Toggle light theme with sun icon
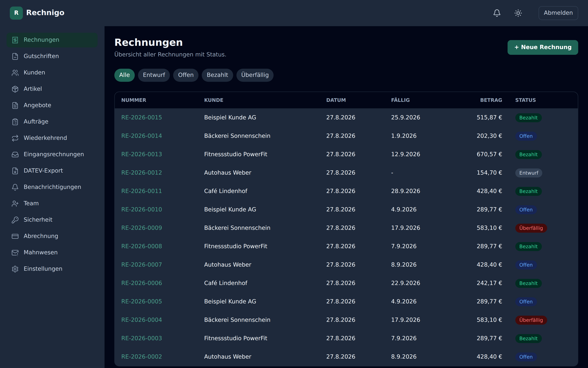588x368 pixels. 518,13
